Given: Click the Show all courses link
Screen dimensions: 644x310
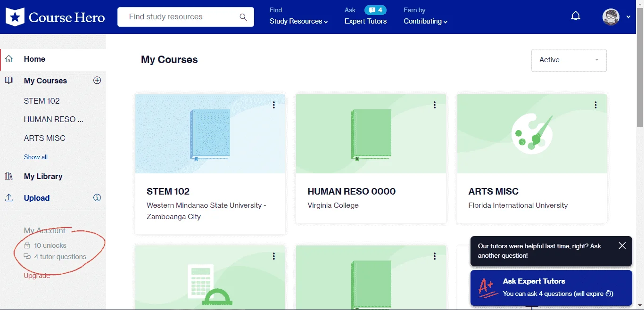Looking at the screenshot, I should point(36,157).
